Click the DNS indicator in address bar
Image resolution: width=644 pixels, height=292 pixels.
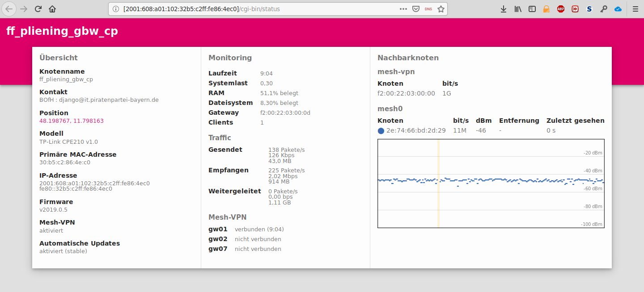tap(428, 9)
